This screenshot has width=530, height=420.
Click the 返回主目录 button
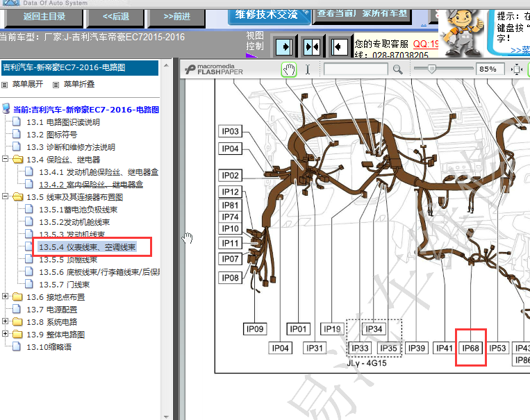tap(44, 17)
